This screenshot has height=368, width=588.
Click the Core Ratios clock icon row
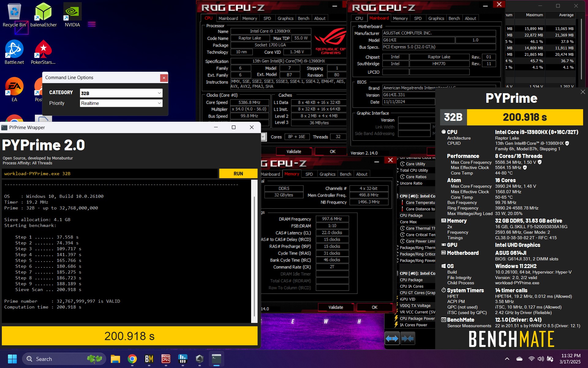417,177
